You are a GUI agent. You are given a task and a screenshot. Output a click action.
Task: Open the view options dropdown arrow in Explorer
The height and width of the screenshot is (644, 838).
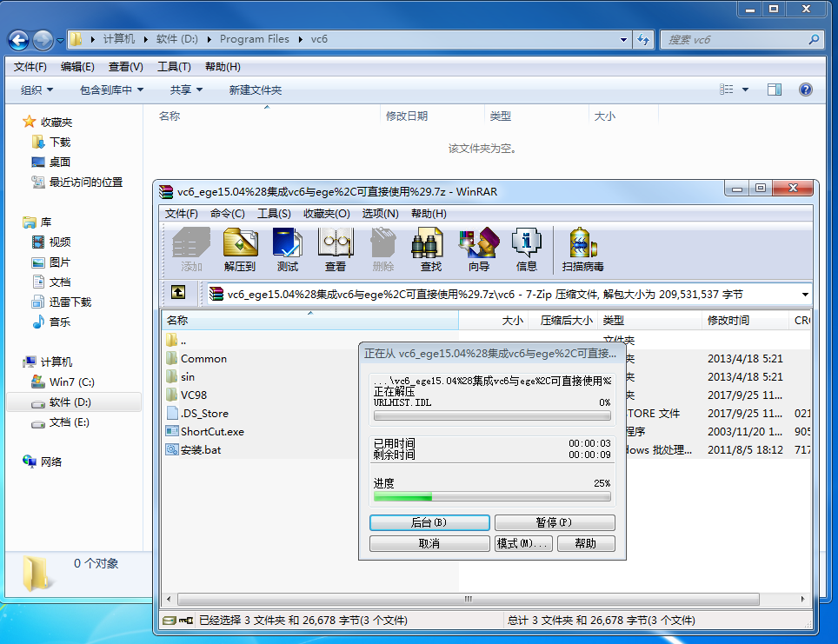coord(745,90)
